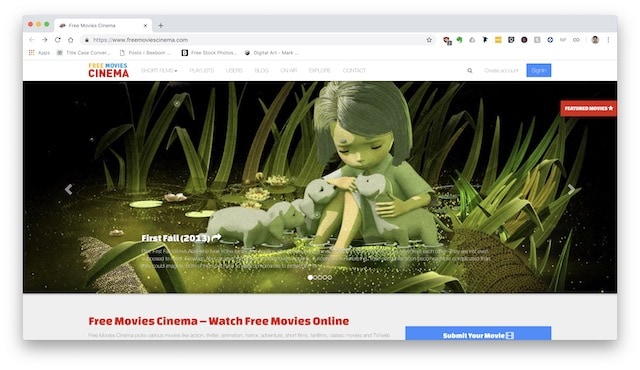Go back with the browser back arrow
Screen dimensions: 640x370
(x=31, y=40)
